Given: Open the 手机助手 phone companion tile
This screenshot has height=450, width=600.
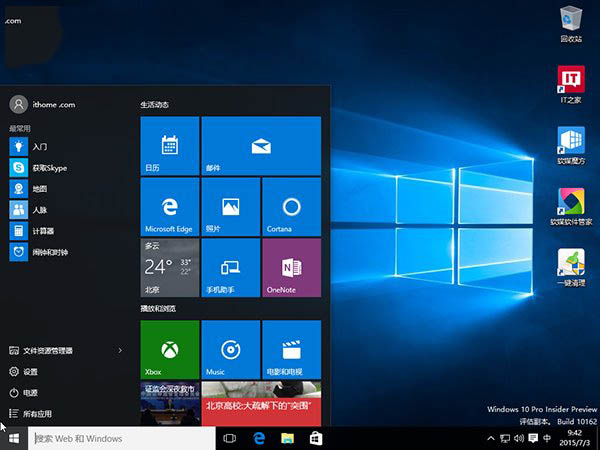Looking at the screenshot, I should 230,266.
